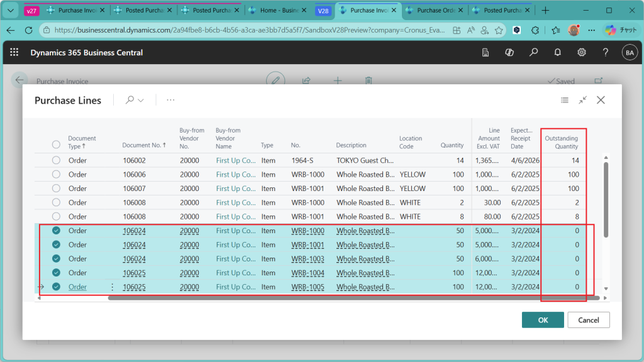Open the more options ellipsis menu
The image size is (644, 362).
pos(170,100)
